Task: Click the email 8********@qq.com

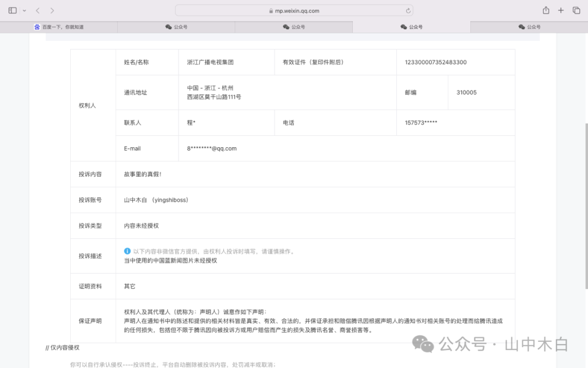Action: 212,149
